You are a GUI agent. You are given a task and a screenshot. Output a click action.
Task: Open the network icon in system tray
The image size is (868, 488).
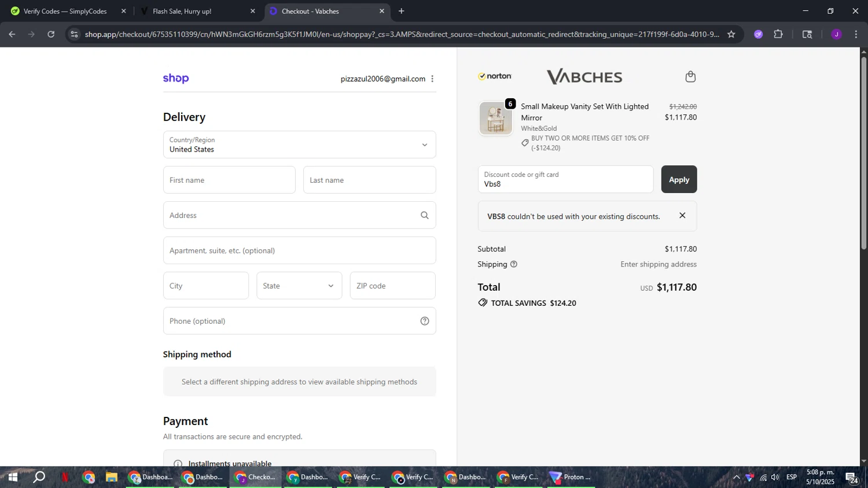763,478
